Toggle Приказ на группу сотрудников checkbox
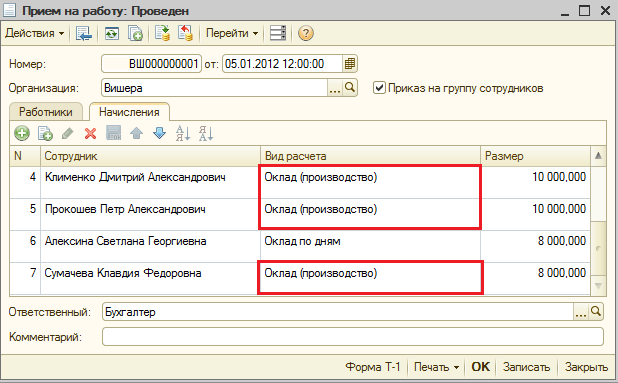This screenshot has width=618, height=383. point(379,87)
